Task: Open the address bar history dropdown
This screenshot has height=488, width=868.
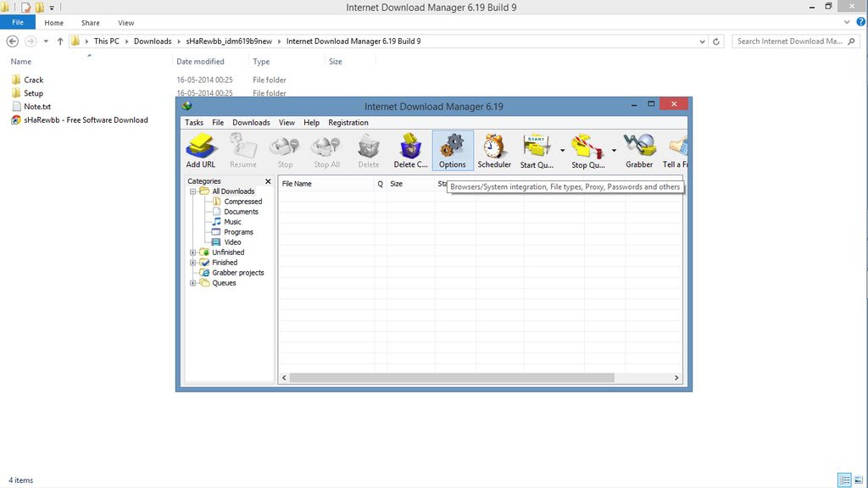Action: [x=702, y=42]
